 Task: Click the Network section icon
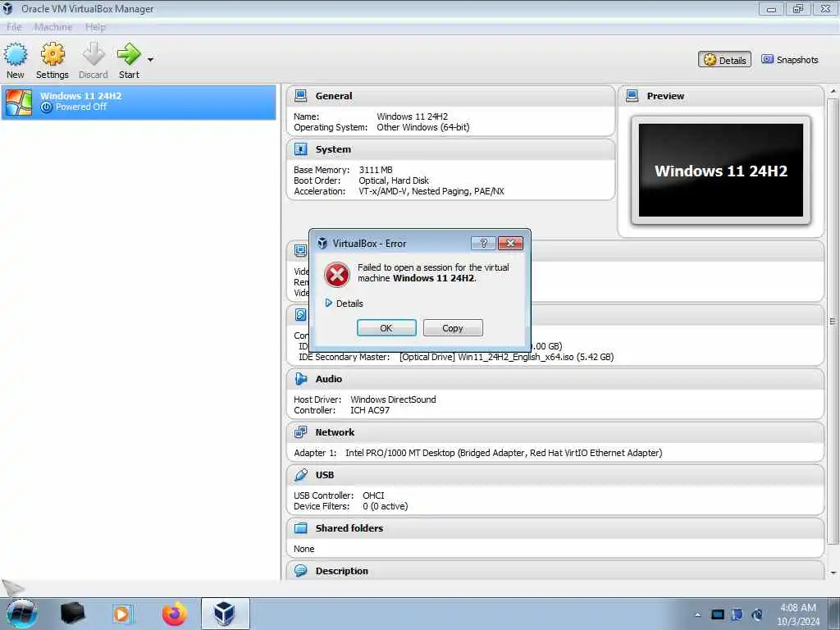click(300, 431)
